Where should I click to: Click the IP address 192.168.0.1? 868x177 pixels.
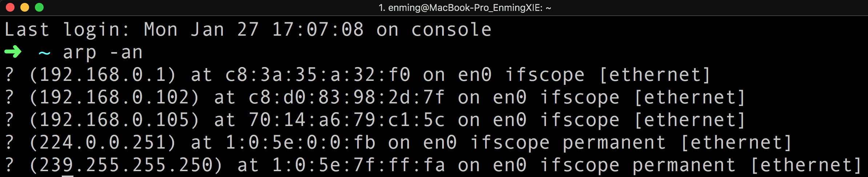[103, 75]
